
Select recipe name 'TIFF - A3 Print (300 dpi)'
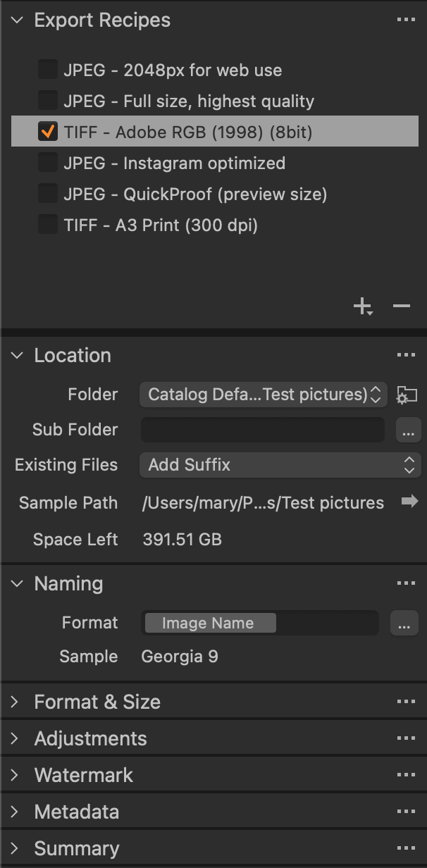coord(161,225)
